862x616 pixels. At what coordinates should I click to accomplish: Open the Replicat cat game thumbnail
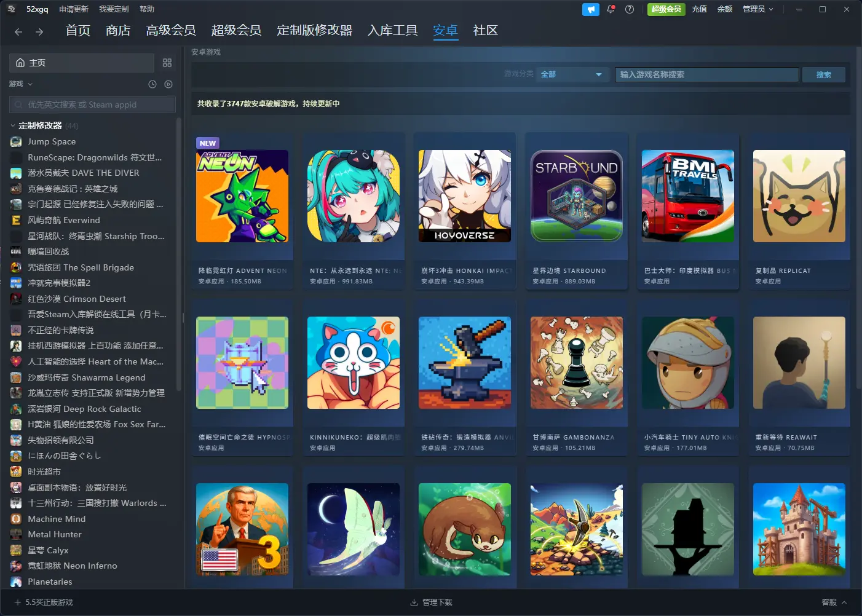tap(799, 196)
